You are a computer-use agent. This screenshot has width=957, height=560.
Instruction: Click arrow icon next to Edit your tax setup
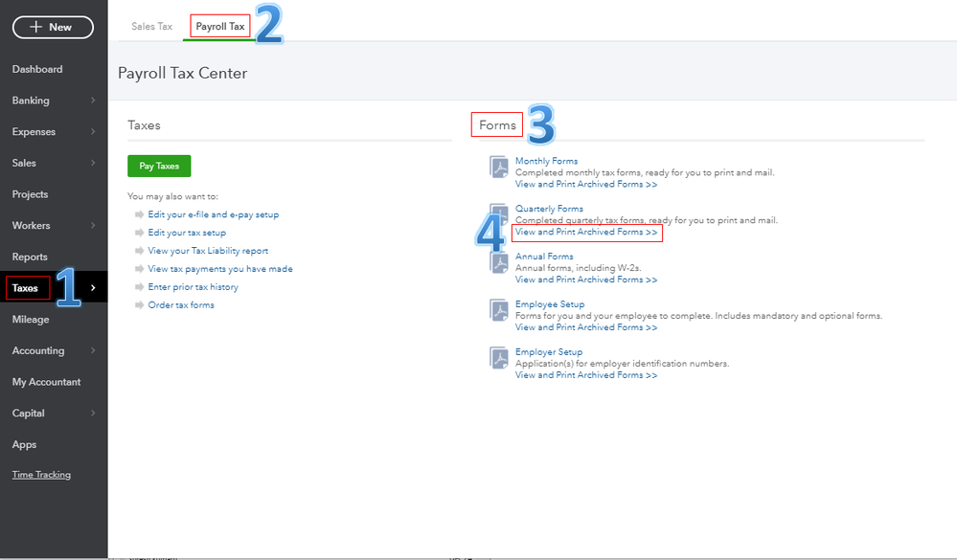139,233
